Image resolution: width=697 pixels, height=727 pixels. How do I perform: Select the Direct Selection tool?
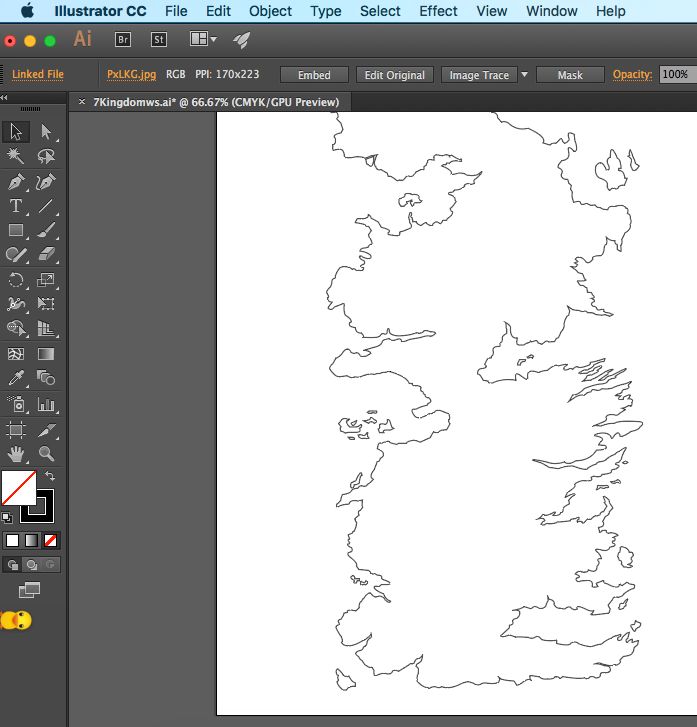(x=45, y=132)
